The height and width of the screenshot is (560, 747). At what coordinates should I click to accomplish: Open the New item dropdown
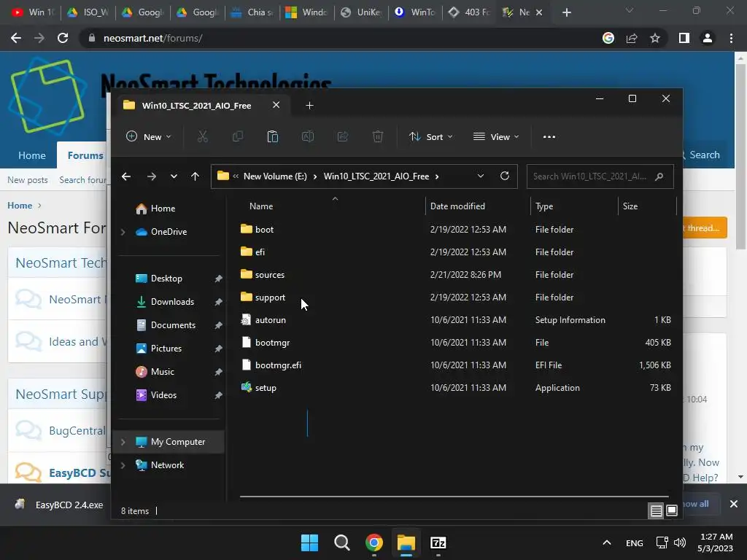[x=148, y=136]
